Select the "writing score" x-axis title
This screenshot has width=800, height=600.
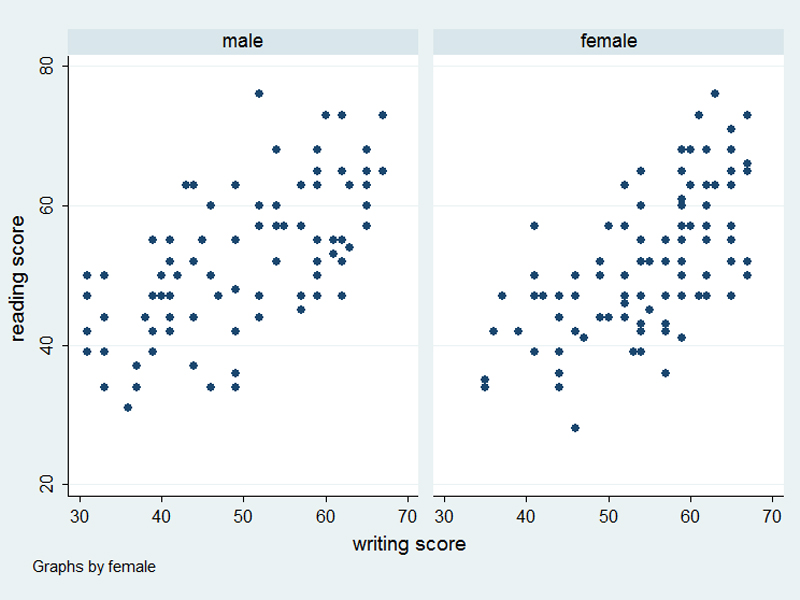pyautogui.click(x=408, y=545)
